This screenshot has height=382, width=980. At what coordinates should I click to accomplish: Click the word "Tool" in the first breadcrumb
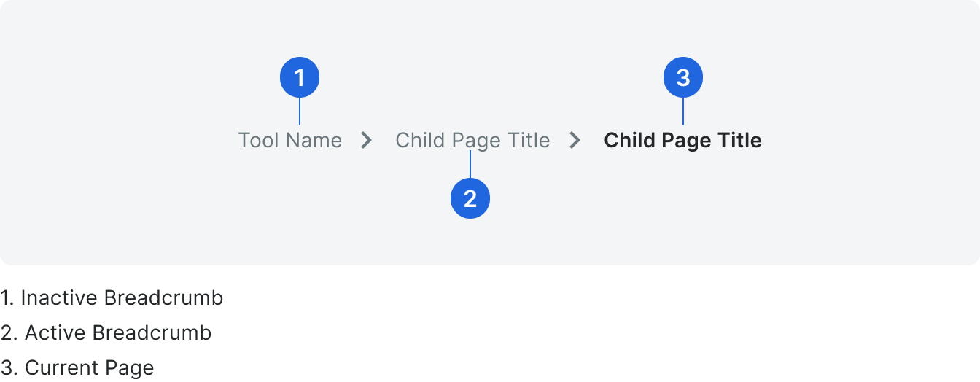(259, 140)
